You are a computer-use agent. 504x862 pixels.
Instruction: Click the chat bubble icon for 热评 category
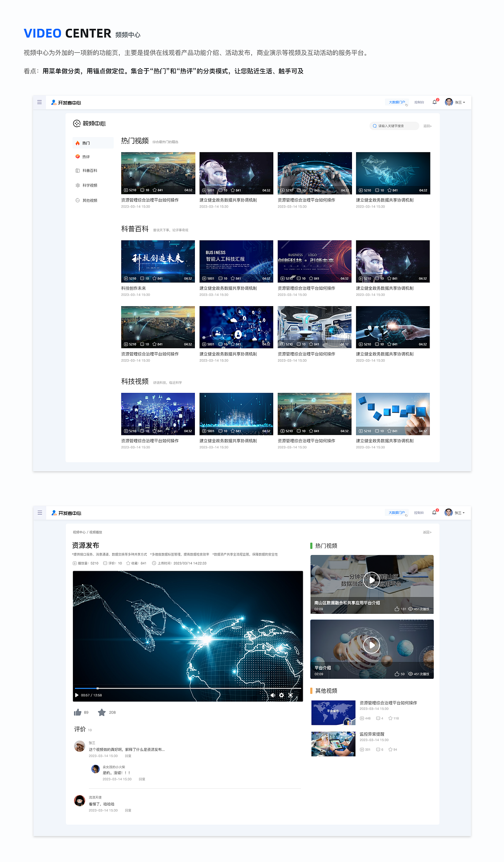click(78, 157)
